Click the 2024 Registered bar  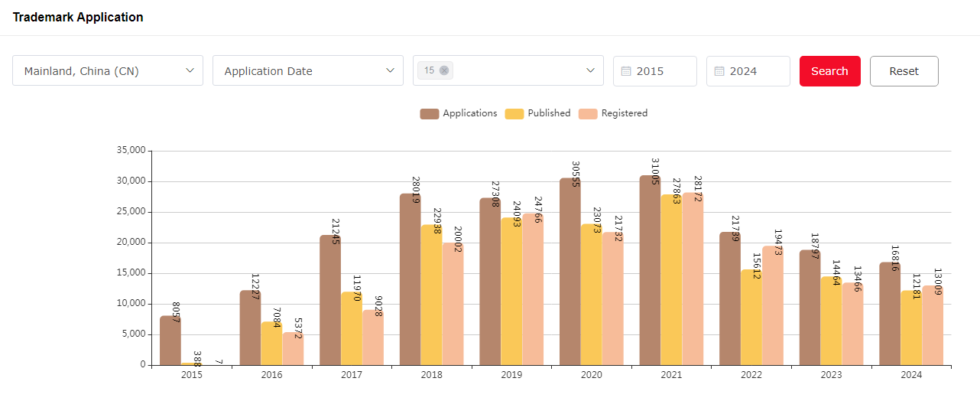pos(933,325)
